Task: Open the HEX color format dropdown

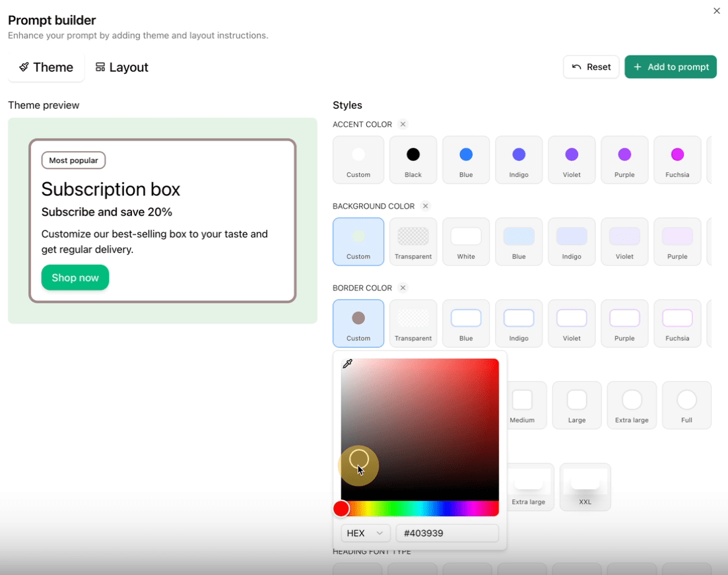Action: point(366,533)
